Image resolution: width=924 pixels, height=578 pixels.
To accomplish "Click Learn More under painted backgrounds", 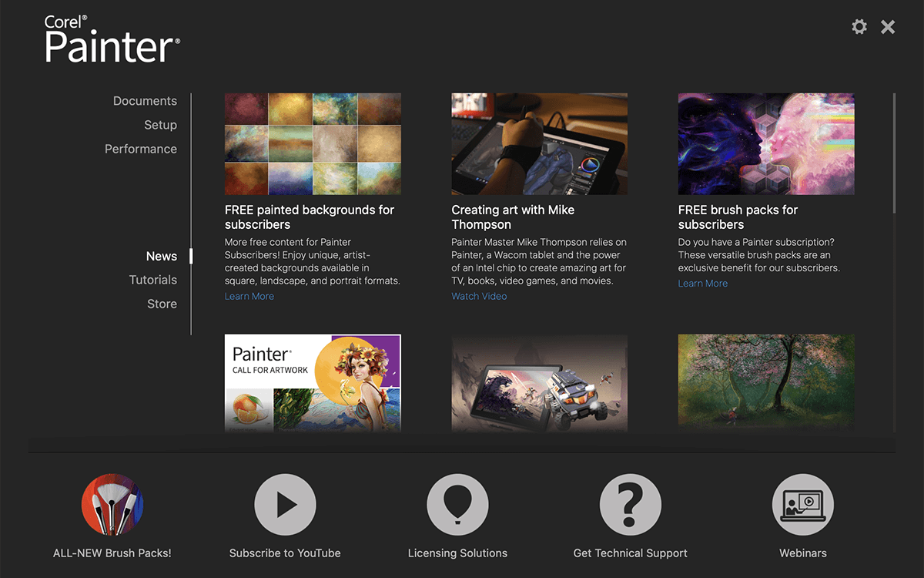I will tap(249, 296).
